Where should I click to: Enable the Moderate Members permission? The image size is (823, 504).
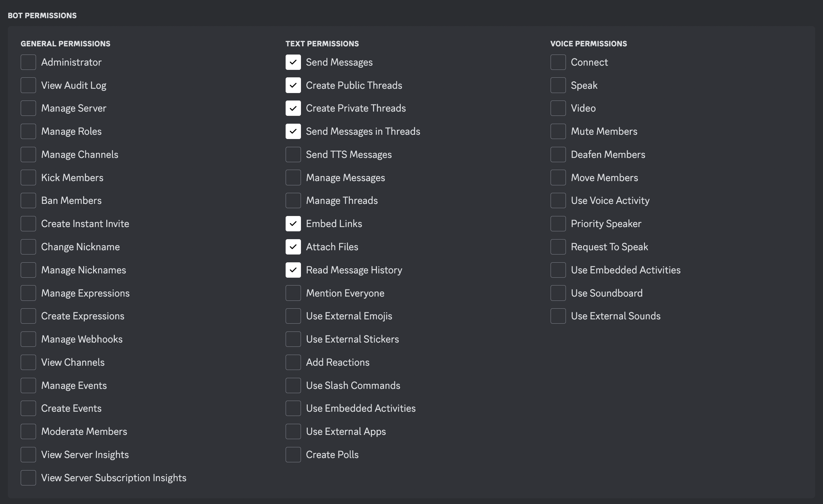pyautogui.click(x=27, y=431)
